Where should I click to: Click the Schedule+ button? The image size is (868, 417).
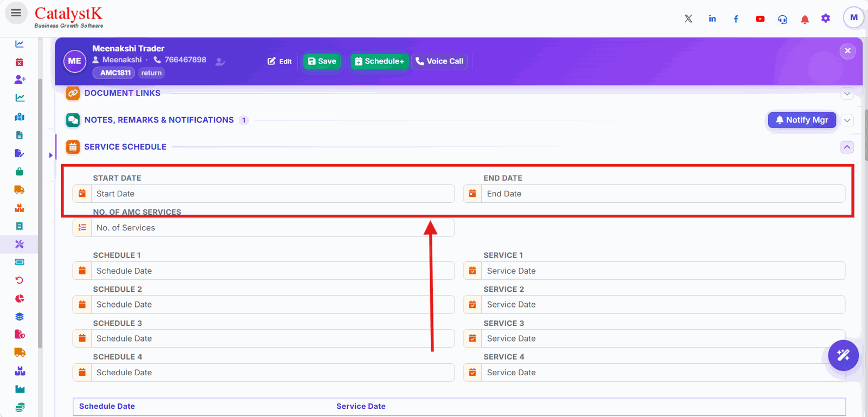[379, 61]
